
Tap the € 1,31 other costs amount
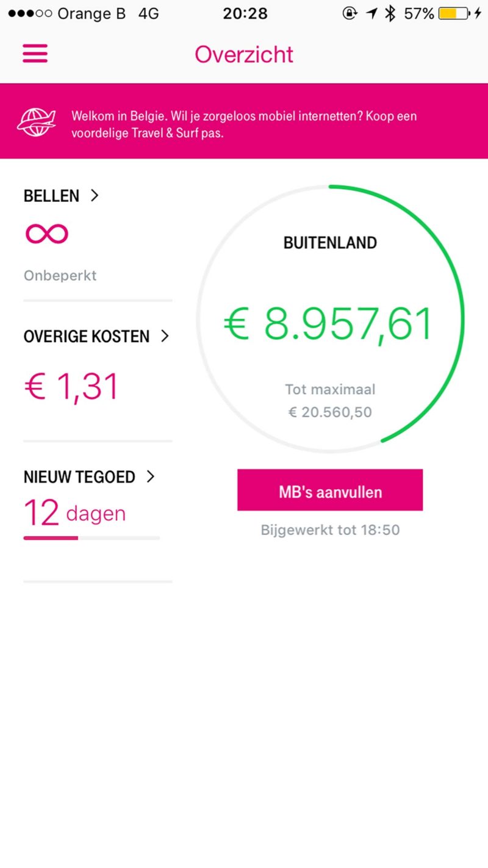pos(71,387)
